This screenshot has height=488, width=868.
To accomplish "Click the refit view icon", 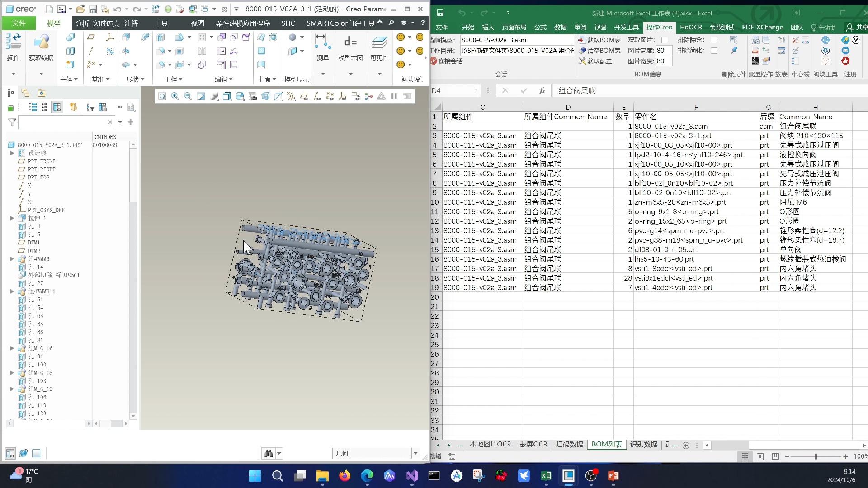I will coord(162,96).
